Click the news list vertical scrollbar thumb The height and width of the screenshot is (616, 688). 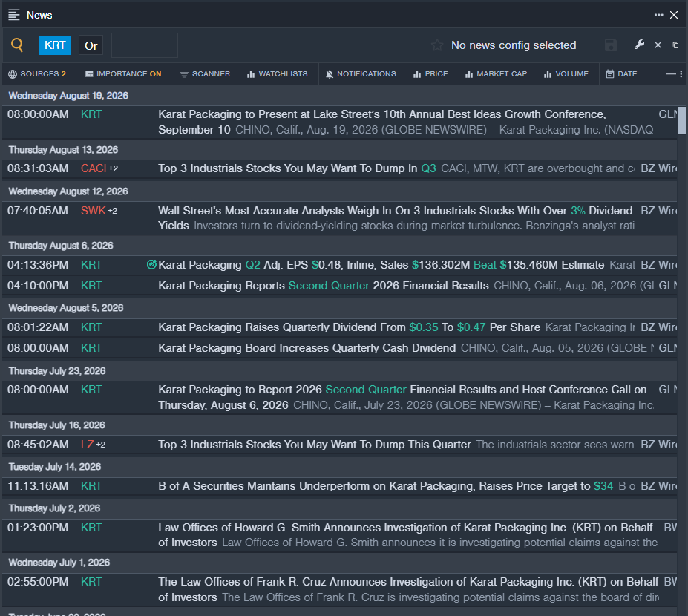click(x=681, y=121)
